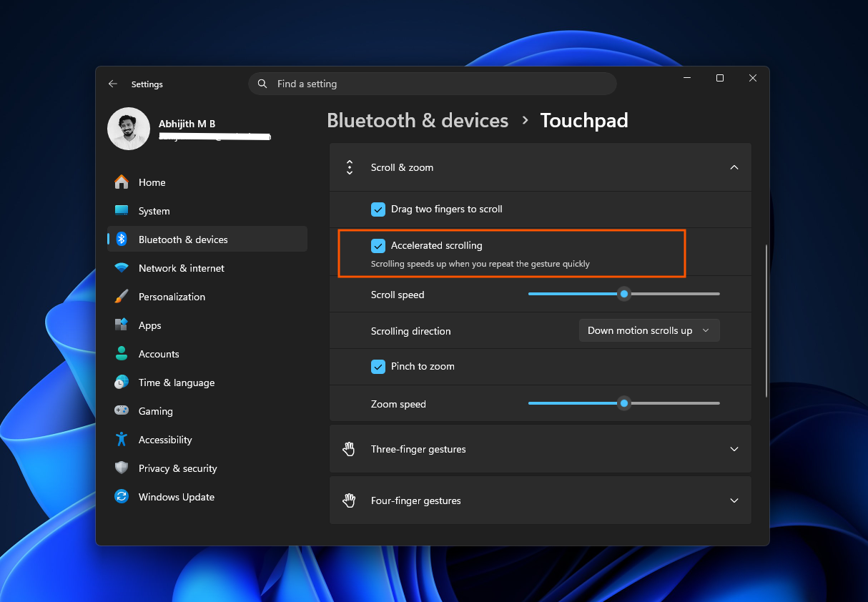Click the Gaming controller icon
The width and height of the screenshot is (868, 602).
pyautogui.click(x=122, y=411)
